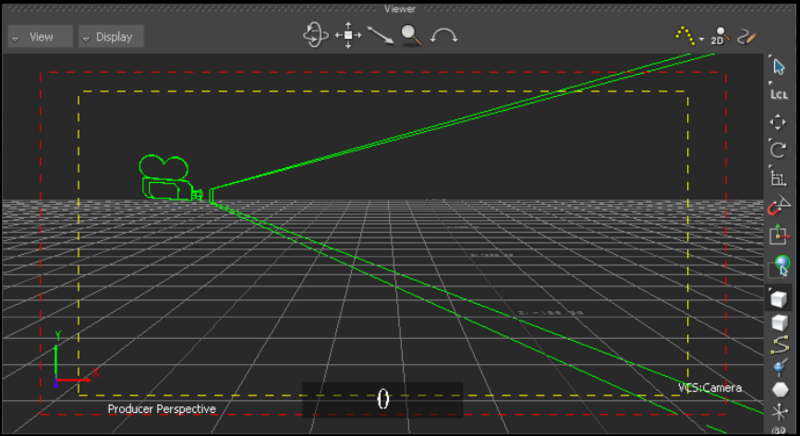Choose the Translate tool in sidebar

coord(778,122)
